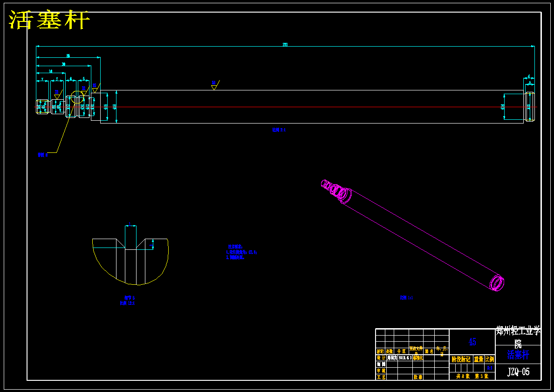Click the drawing number JZQ-05
Screen dimensions: 554x392
pos(518,371)
